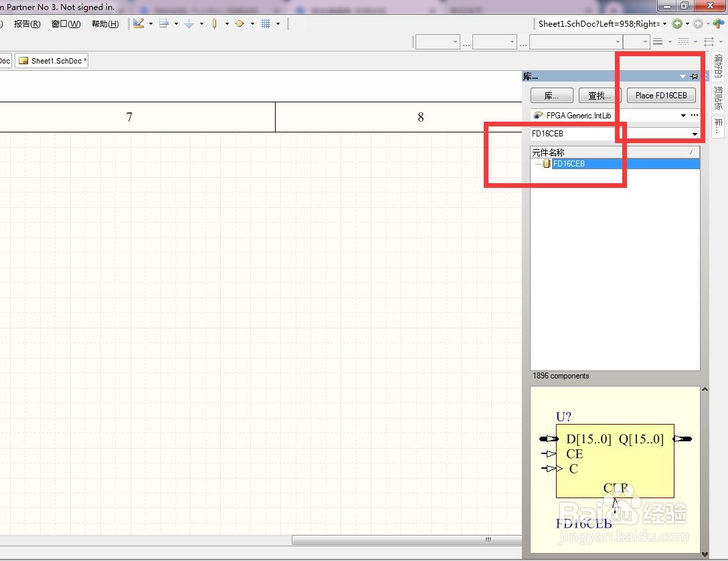Open the 库... side panel tab
This screenshot has height=561, width=728.
[x=718, y=126]
